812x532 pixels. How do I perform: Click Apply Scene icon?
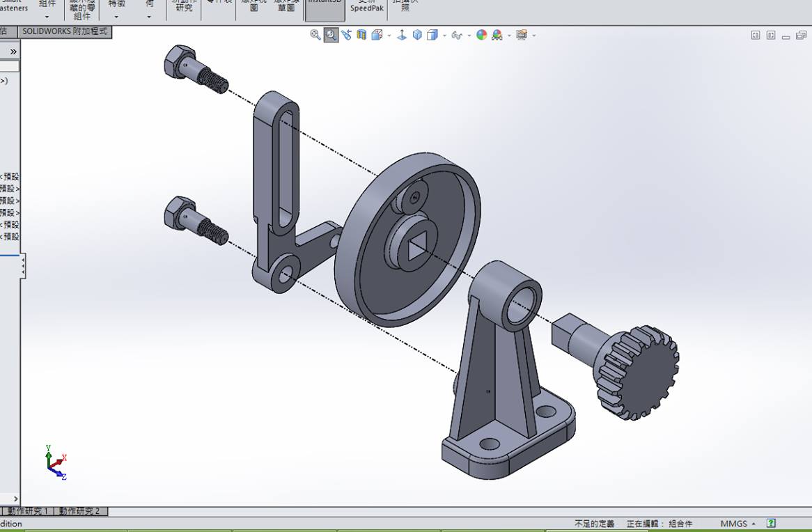click(x=497, y=35)
